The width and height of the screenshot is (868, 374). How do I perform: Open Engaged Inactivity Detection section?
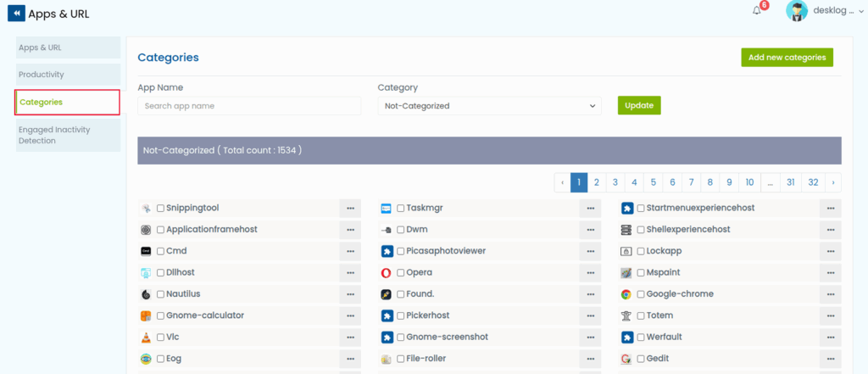68,135
